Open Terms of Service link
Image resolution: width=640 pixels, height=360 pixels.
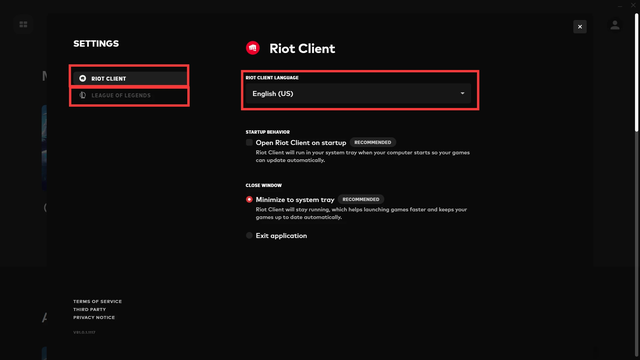[x=98, y=301]
